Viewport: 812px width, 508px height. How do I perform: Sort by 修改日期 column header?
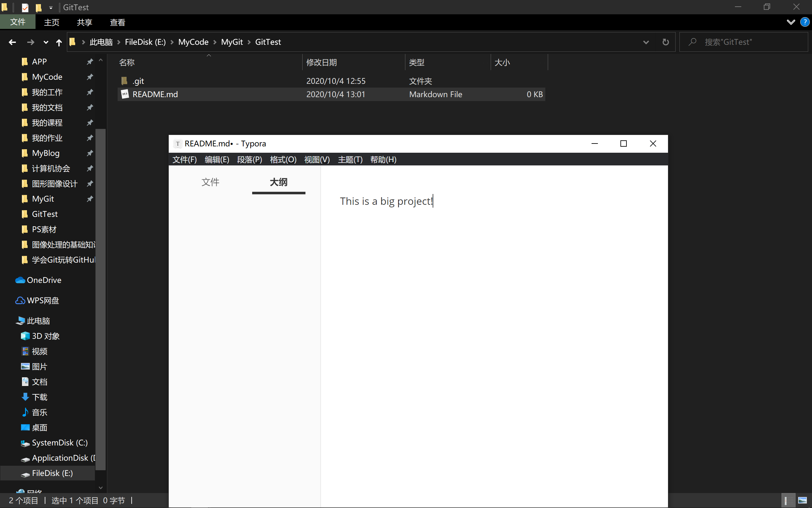tap(354, 63)
